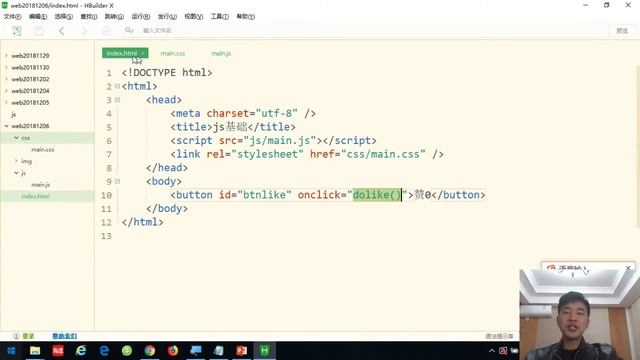This screenshot has width=640, height=360.
Task: Click the preview button at toolbar right
Action: (x=622, y=31)
